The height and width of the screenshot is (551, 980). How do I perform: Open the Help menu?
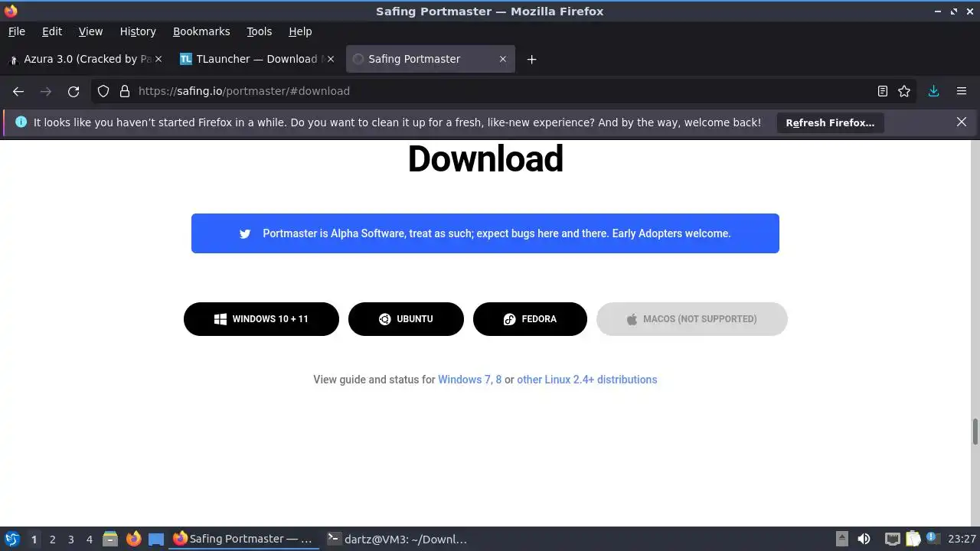coord(300,31)
